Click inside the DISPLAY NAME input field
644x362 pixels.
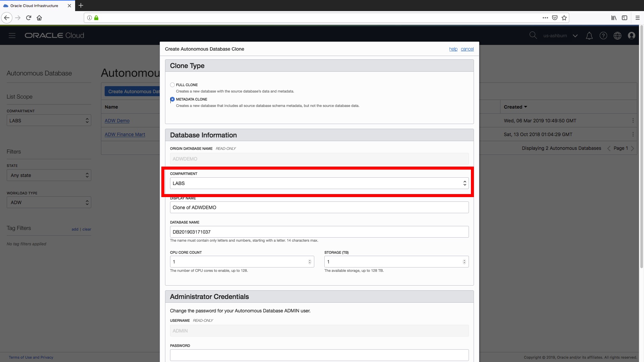[x=319, y=207]
